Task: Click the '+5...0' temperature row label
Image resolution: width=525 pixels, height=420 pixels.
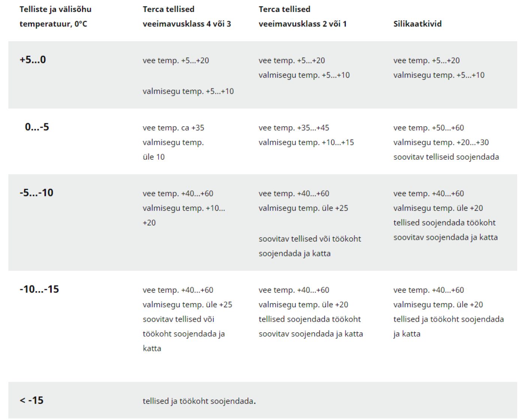Action: pos(33,60)
